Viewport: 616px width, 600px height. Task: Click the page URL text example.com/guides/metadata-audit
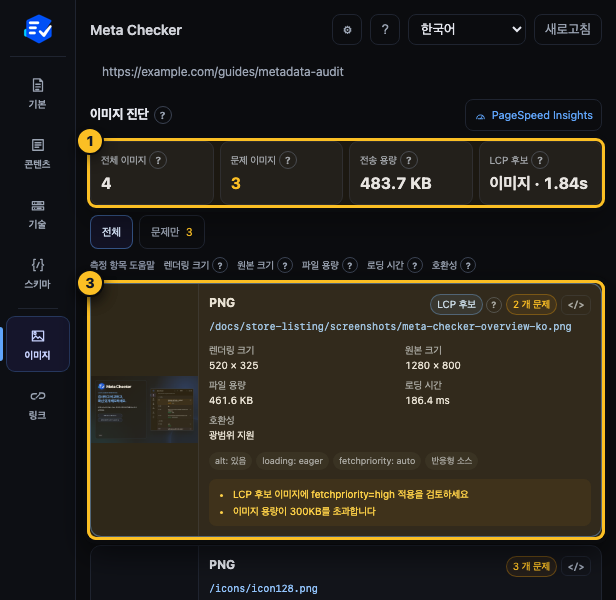pyautogui.click(x=223, y=72)
